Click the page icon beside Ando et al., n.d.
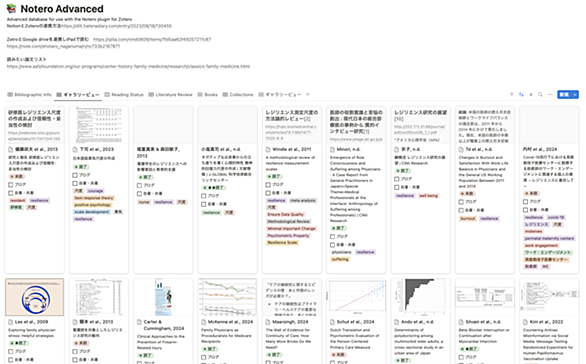 397,322
